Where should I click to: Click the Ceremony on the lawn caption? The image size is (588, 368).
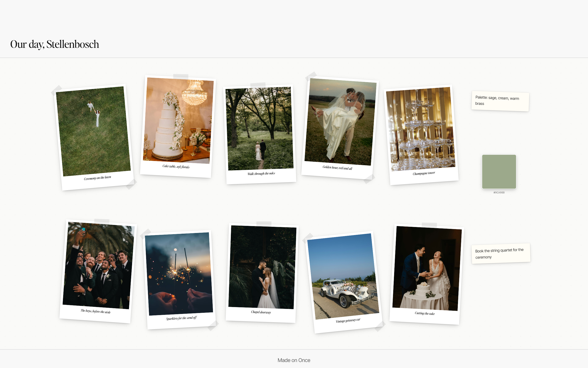coord(97,178)
